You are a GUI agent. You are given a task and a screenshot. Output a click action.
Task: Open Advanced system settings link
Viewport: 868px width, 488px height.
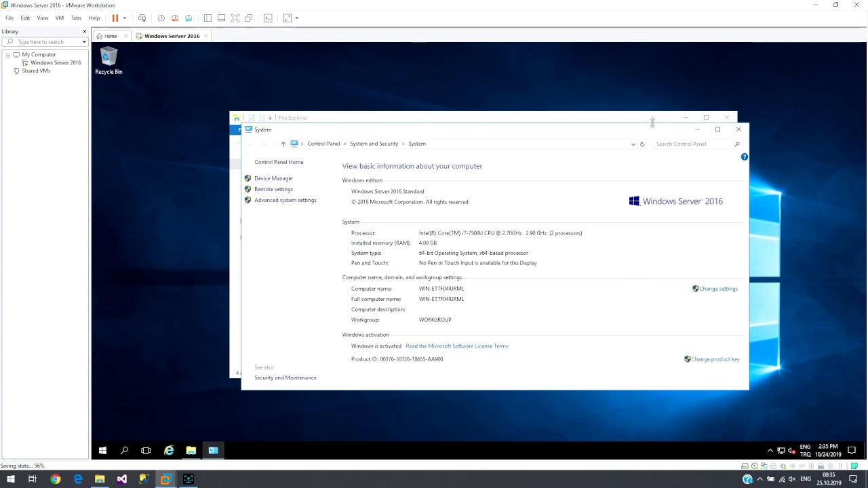tap(285, 200)
